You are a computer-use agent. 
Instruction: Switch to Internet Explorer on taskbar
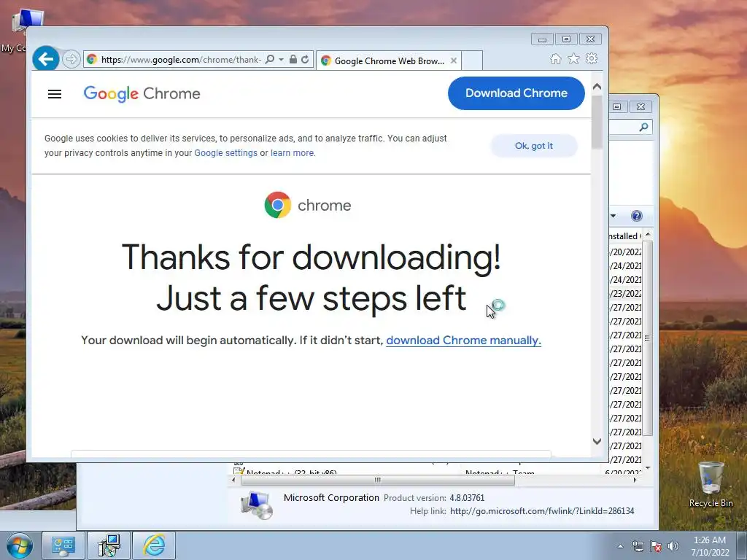click(154, 545)
